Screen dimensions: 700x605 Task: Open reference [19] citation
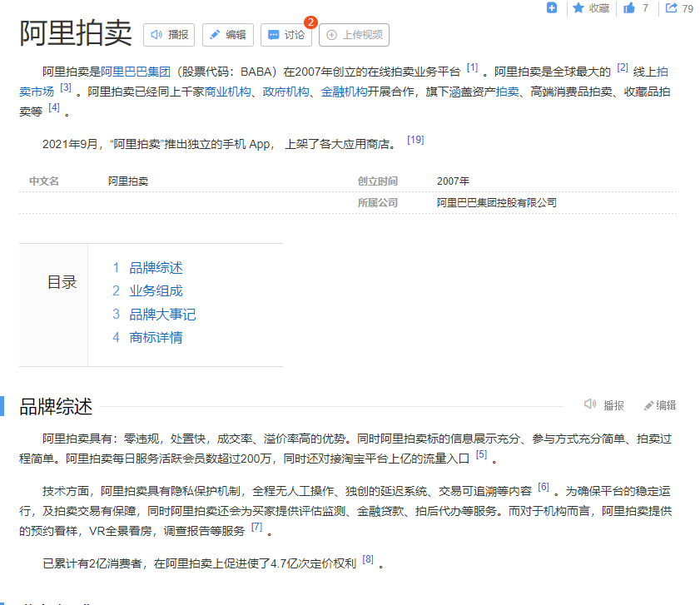[415, 140]
